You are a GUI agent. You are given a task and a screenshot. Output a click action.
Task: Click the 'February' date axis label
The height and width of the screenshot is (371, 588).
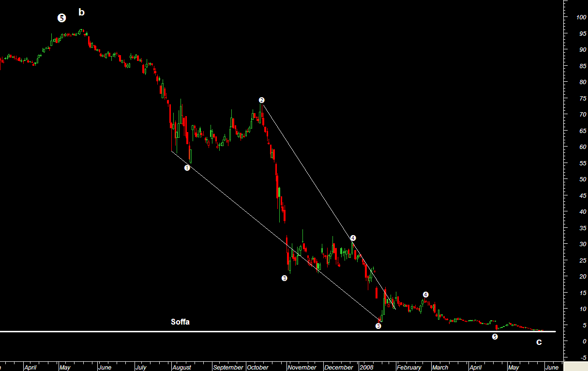click(409, 367)
